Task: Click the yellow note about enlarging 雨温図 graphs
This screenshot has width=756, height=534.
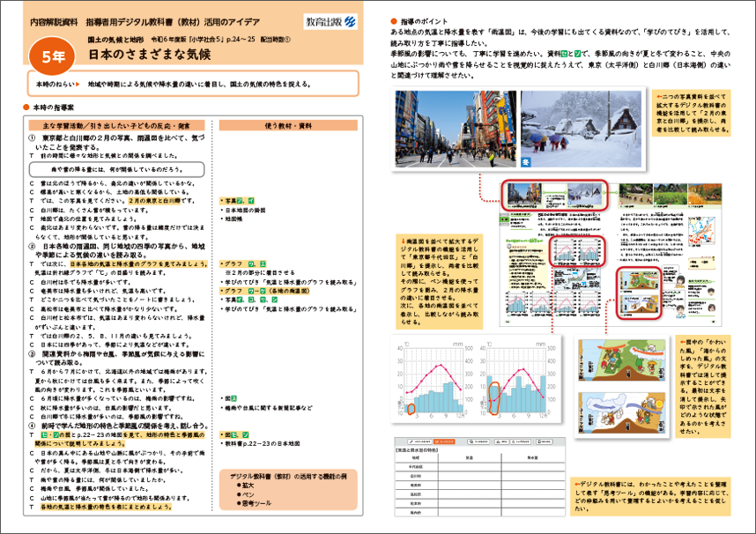Action: 439,282
